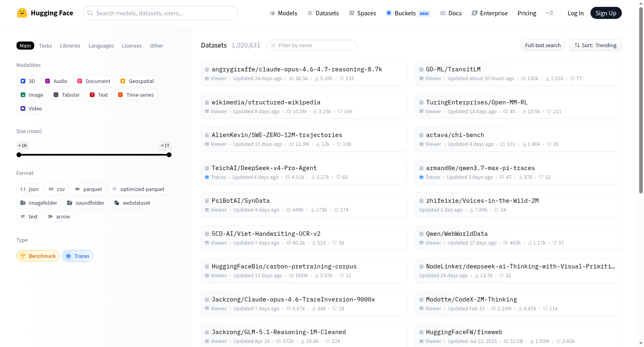Switch to the Tasks filter tab
The width and height of the screenshot is (644, 347).
pos(45,46)
